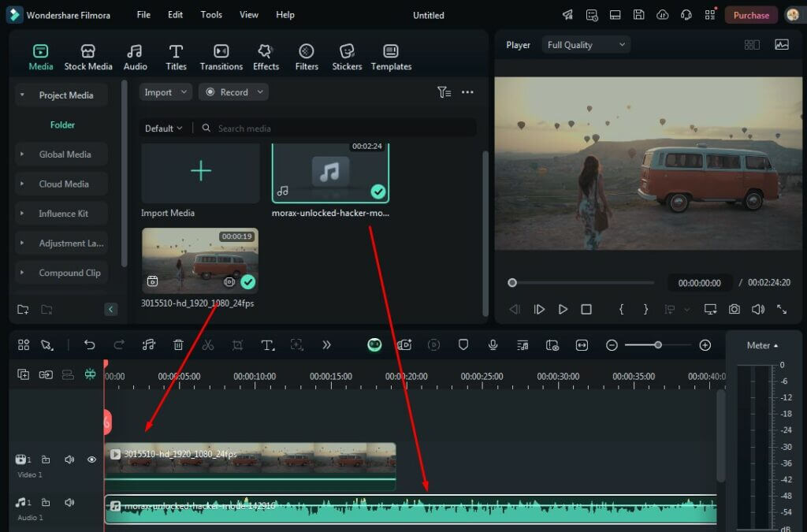Adjust the timeline zoom slider

tap(657, 344)
